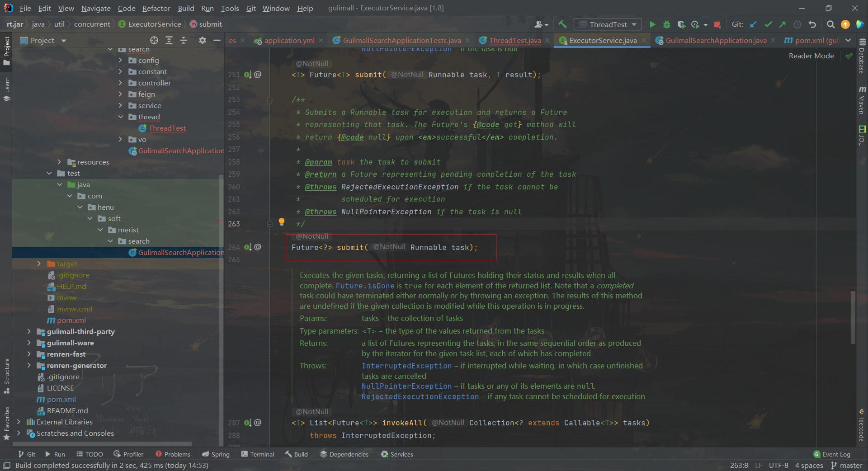Open the Event Log

coord(832,454)
